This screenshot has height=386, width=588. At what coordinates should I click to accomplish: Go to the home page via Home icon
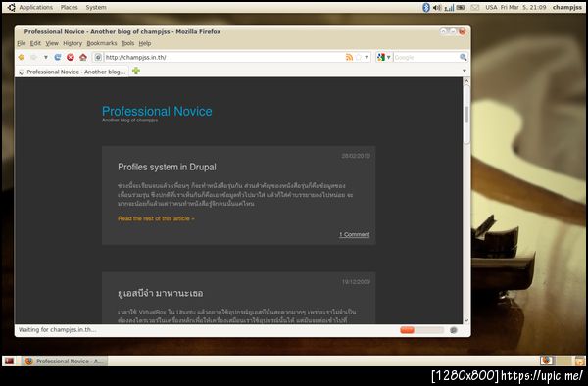(83, 57)
